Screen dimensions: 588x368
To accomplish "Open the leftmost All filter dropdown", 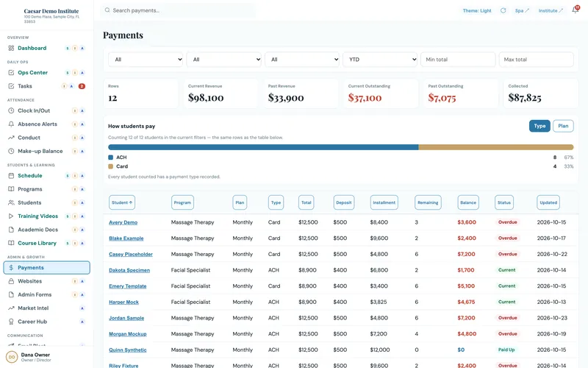I will pos(146,60).
